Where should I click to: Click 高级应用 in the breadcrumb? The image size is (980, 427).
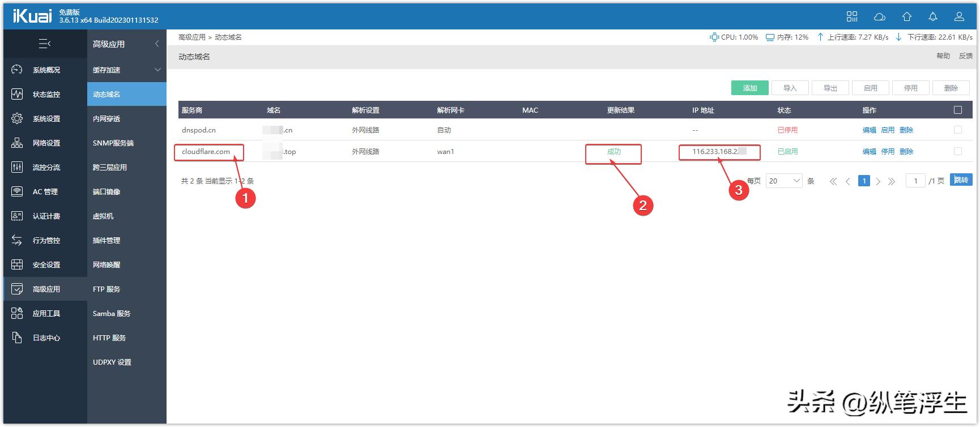click(192, 37)
